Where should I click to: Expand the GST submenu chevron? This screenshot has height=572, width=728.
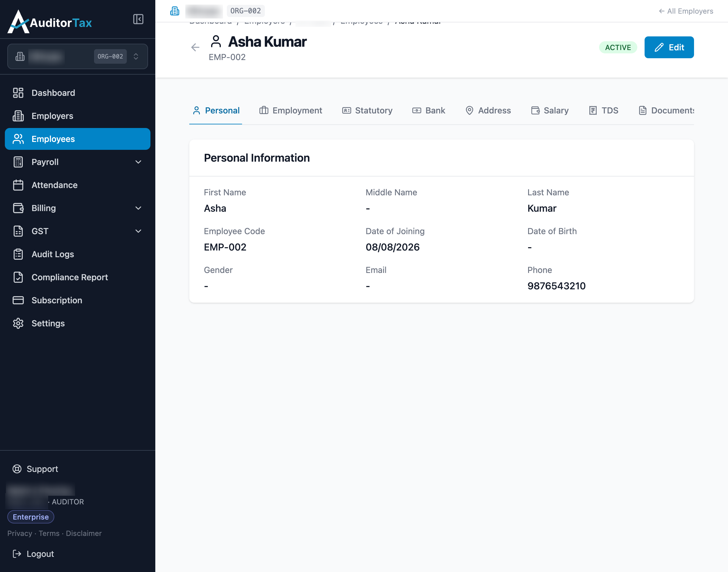click(138, 231)
